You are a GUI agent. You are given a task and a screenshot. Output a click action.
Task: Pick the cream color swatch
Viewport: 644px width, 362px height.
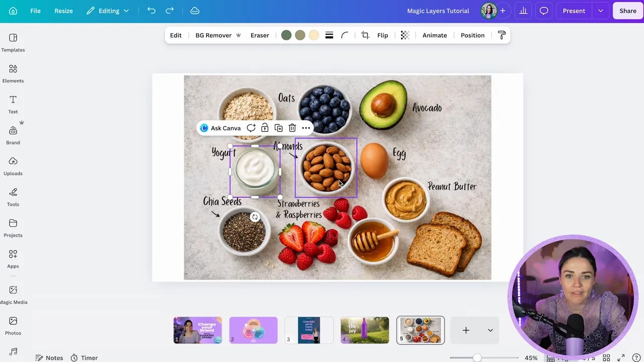point(314,35)
